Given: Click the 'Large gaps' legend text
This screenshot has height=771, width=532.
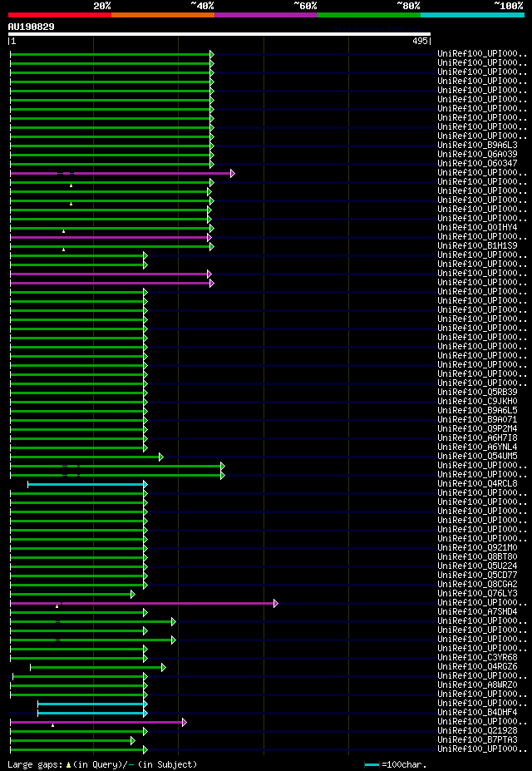Looking at the screenshot, I should pyautogui.click(x=35, y=764).
